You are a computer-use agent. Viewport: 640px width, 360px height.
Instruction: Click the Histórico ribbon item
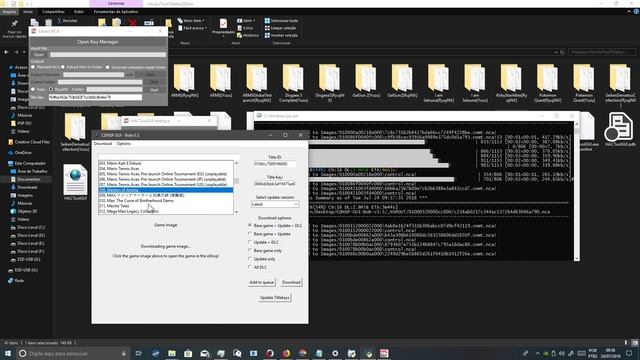pyautogui.click(x=247, y=35)
